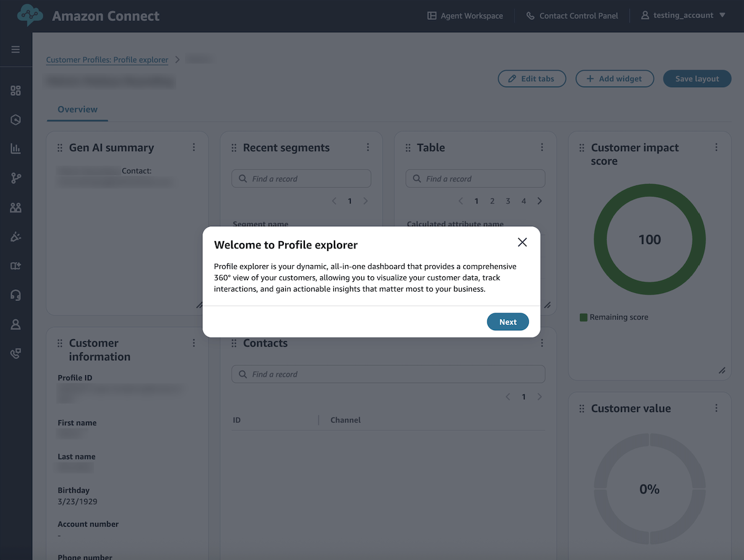
Task: Expand the testing_account dropdown
Action: point(683,15)
